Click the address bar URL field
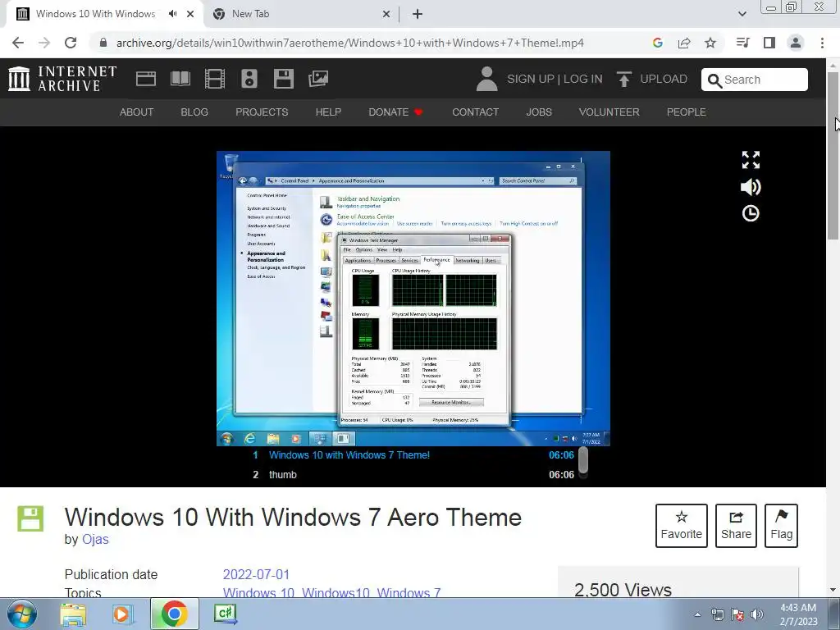840x630 pixels. 349,43
